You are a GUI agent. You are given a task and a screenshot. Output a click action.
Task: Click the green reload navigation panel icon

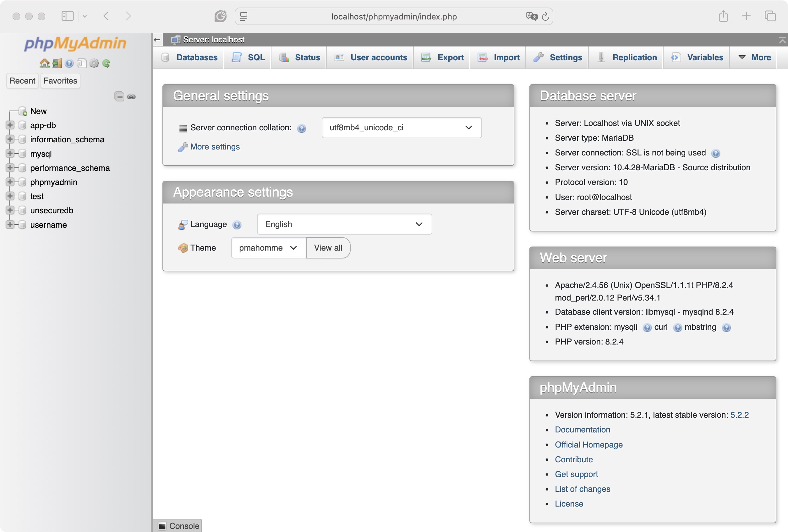(106, 63)
